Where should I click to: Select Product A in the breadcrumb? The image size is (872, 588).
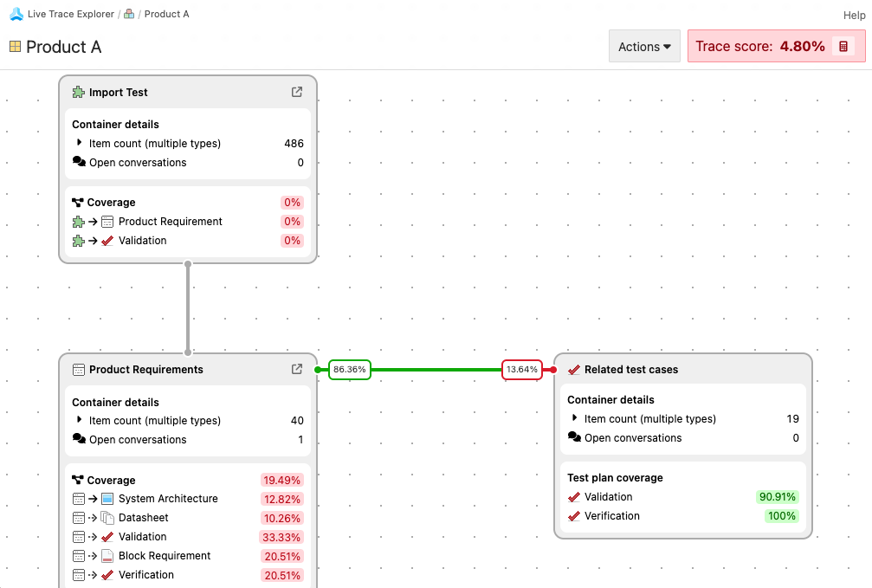(x=166, y=14)
